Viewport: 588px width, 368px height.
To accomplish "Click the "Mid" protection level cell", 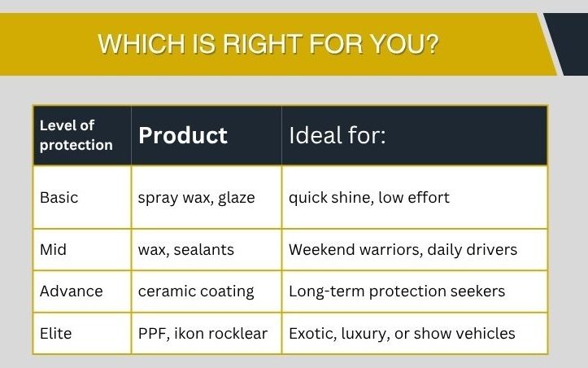I will click(x=53, y=249).
